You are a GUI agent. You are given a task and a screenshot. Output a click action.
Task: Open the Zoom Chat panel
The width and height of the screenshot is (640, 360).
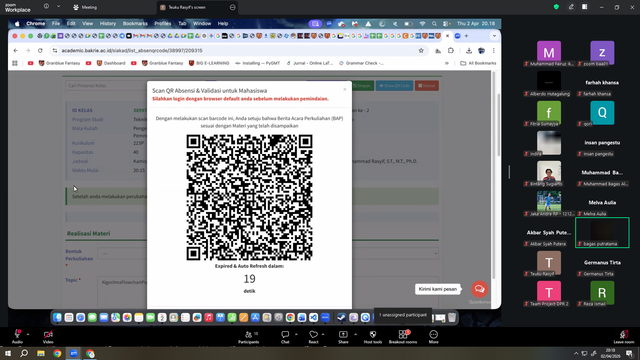pos(285,336)
